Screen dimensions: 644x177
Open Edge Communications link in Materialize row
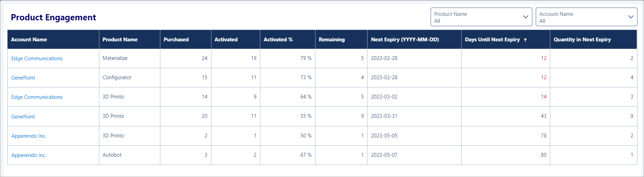[x=37, y=59]
